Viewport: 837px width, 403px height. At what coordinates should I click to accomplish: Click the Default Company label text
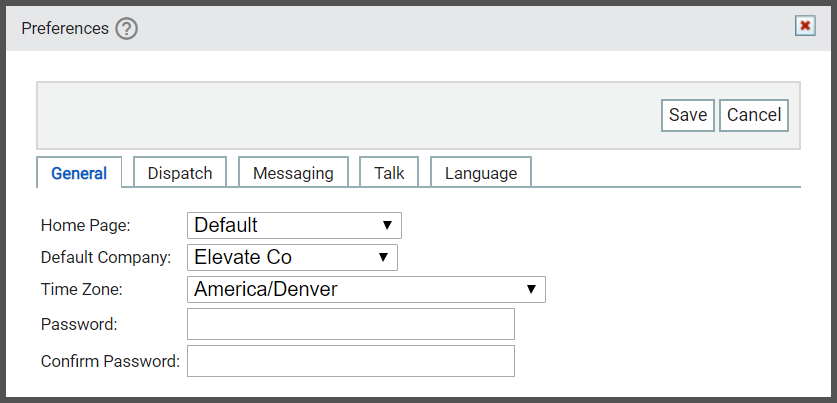tap(106, 257)
